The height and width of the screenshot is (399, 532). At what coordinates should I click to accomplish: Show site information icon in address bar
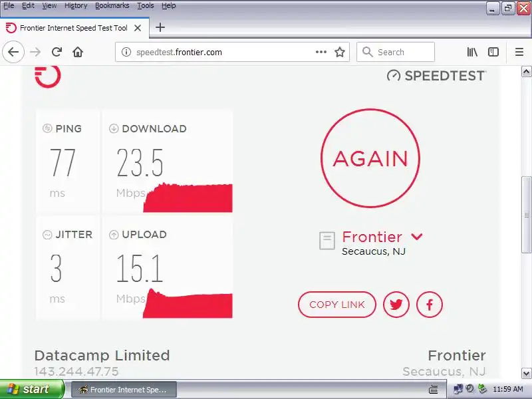tap(126, 52)
